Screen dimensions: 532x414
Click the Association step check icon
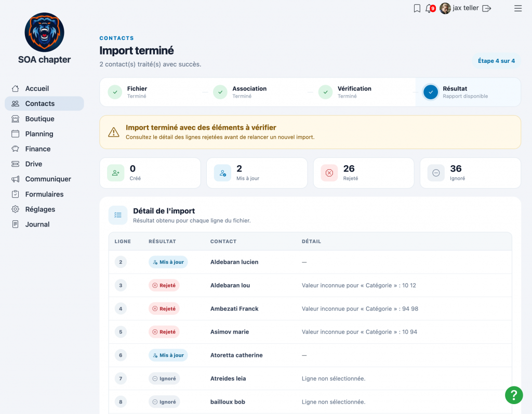(220, 92)
